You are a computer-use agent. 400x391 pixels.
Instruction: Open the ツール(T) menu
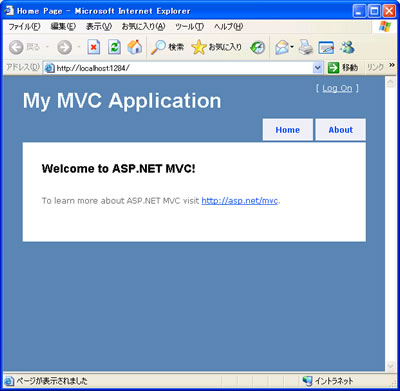click(x=189, y=27)
